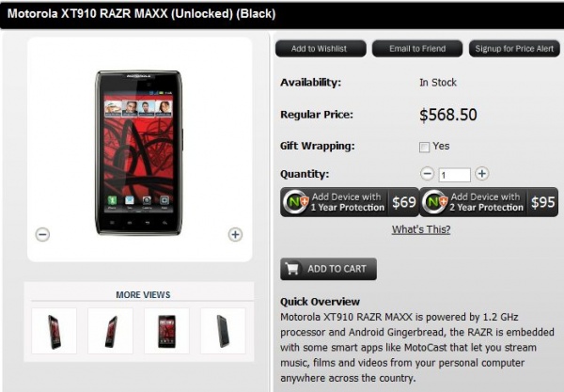Image resolution: width=564 pixels, height=392 pixels.
Task: Click the Quantity input field
Action: [454, 175]
